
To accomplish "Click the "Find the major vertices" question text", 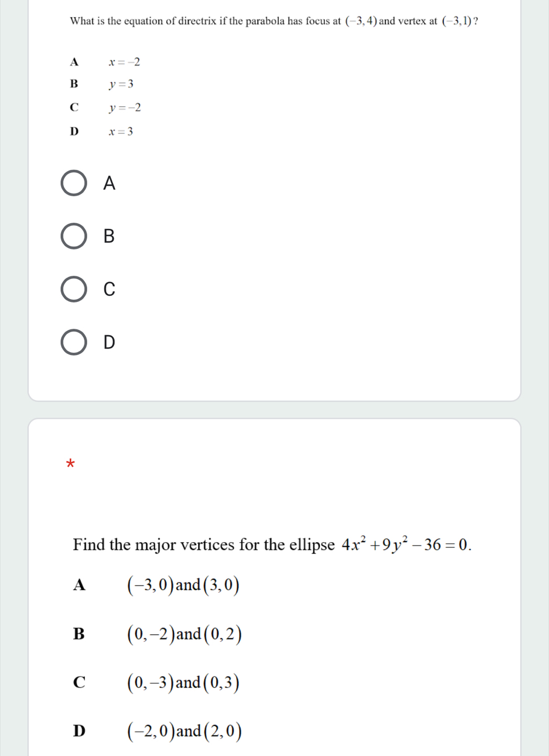I will point(203,545).
